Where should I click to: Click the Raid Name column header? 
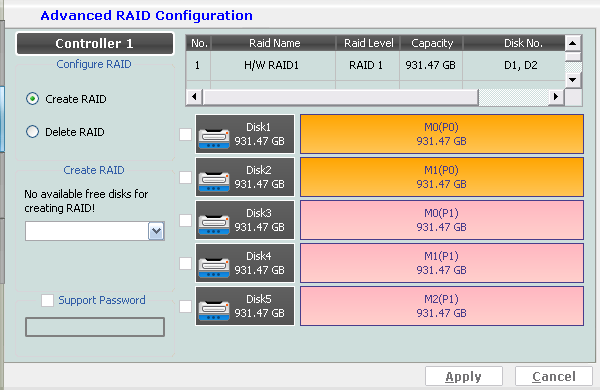click(x=273, y=43)
